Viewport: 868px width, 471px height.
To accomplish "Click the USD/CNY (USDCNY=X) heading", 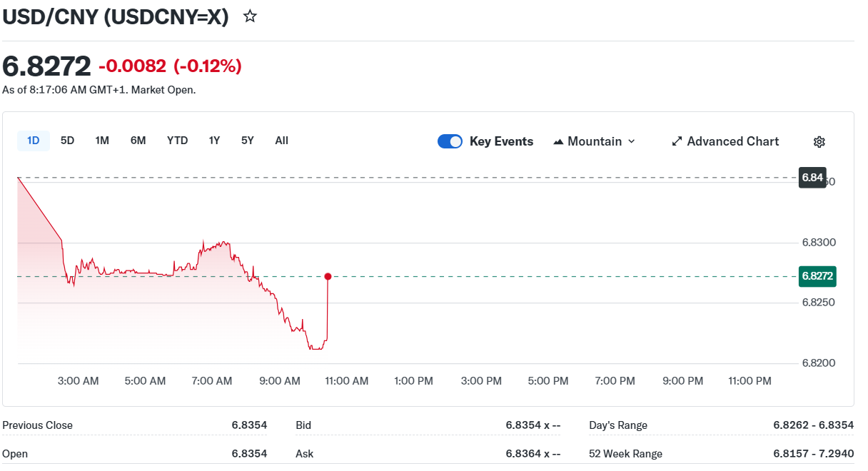I will 116,16.
